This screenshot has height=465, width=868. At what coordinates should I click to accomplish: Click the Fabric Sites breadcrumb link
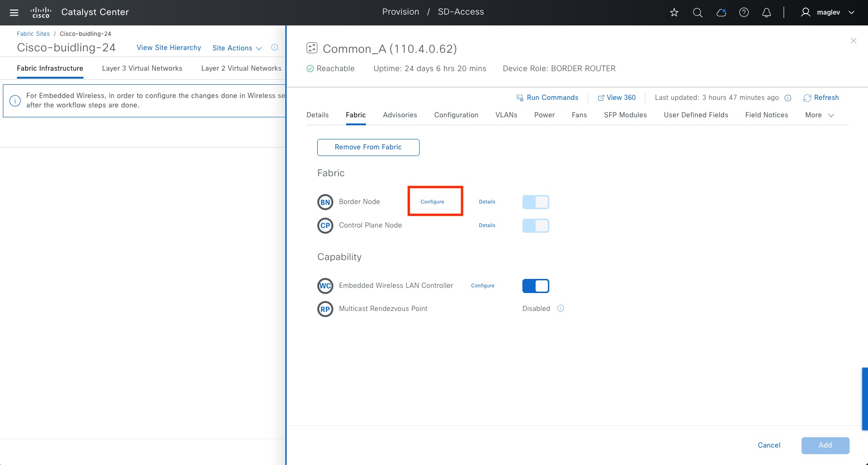click(33, 34)
